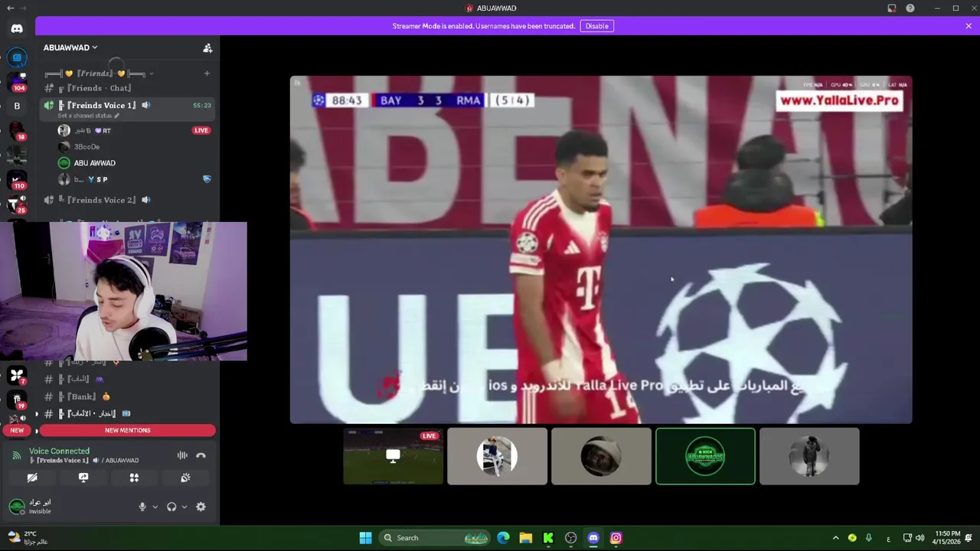
Task: Add channel to Friends category
Action: (207, 73)
